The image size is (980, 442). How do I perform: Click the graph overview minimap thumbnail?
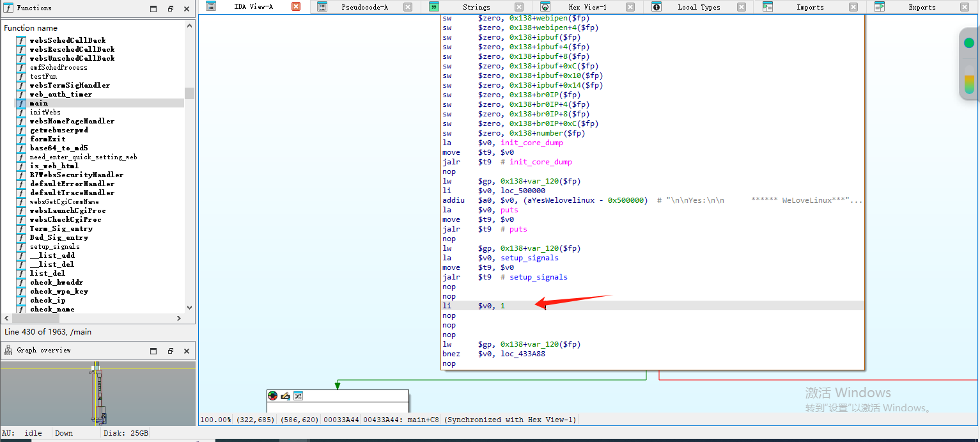tap(98, 395)
